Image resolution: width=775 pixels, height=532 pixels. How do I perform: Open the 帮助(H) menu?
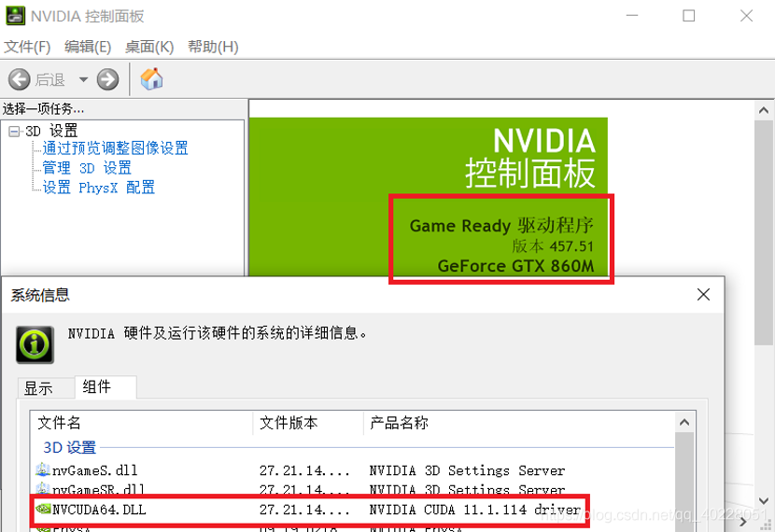(x=213, y=47)
